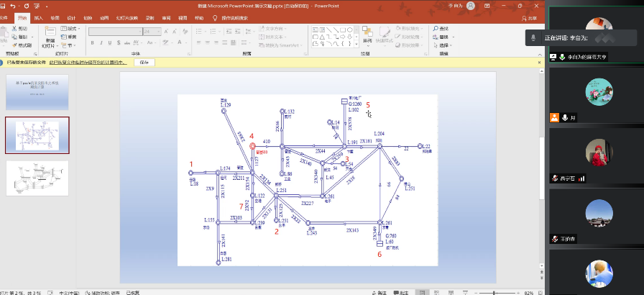Decrease font size with the smaller A icon
This screenshot has height=295, width=644.
click(174, 31)
